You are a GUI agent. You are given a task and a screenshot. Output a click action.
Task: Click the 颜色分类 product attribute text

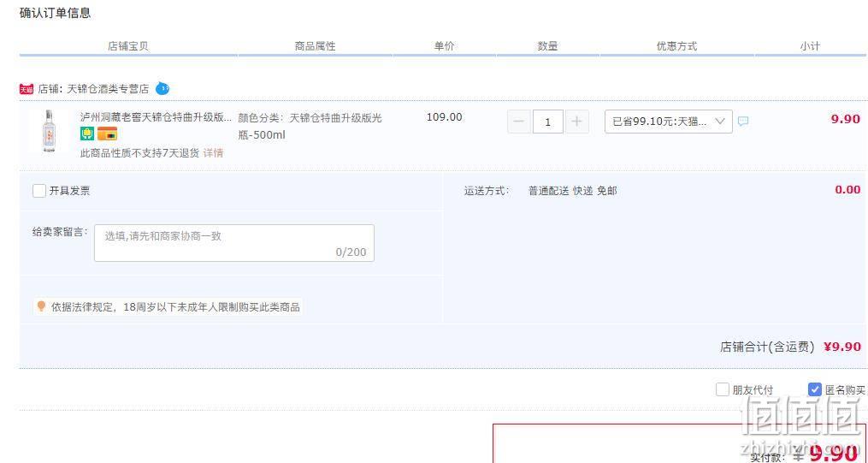[310, 127]
